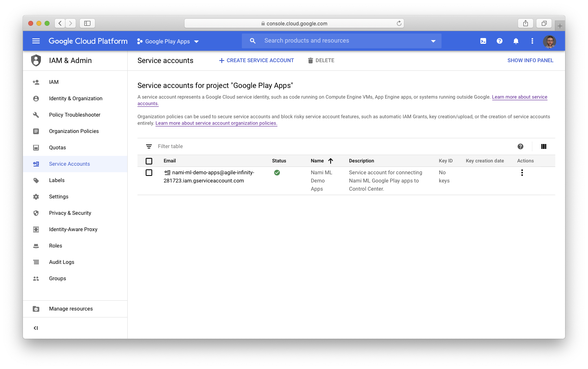Click the Google Cloud Platform logo
The image size is (588, 369).
click(x=88, y=41)
